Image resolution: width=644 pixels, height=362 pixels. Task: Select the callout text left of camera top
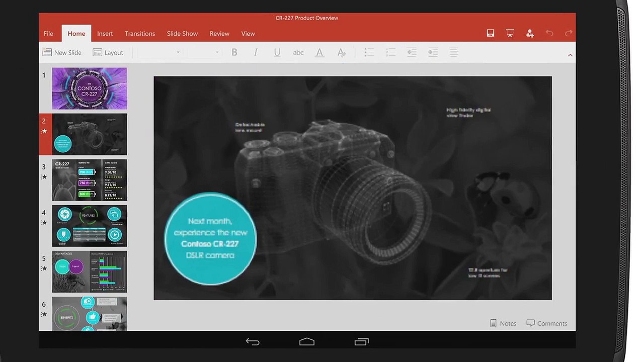coord(250,127)
